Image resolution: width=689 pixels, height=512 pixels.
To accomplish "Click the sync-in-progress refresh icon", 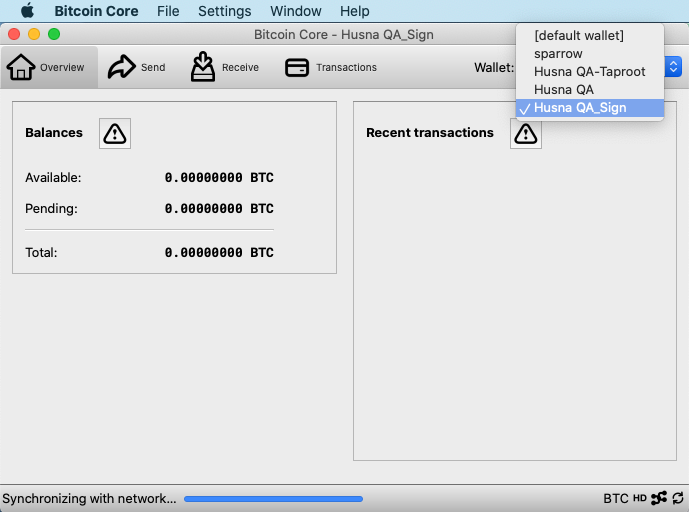I will (678, 498).
